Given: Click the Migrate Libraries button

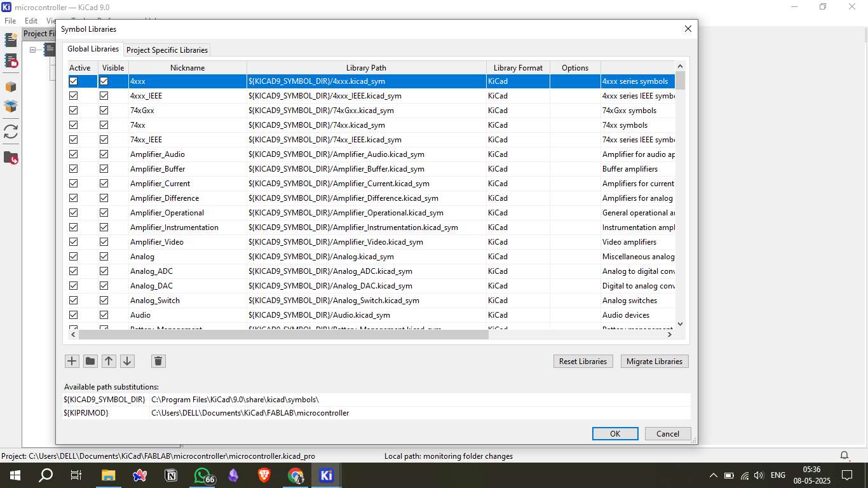Looking at the screenshot, I should click(x=654, y=361).
